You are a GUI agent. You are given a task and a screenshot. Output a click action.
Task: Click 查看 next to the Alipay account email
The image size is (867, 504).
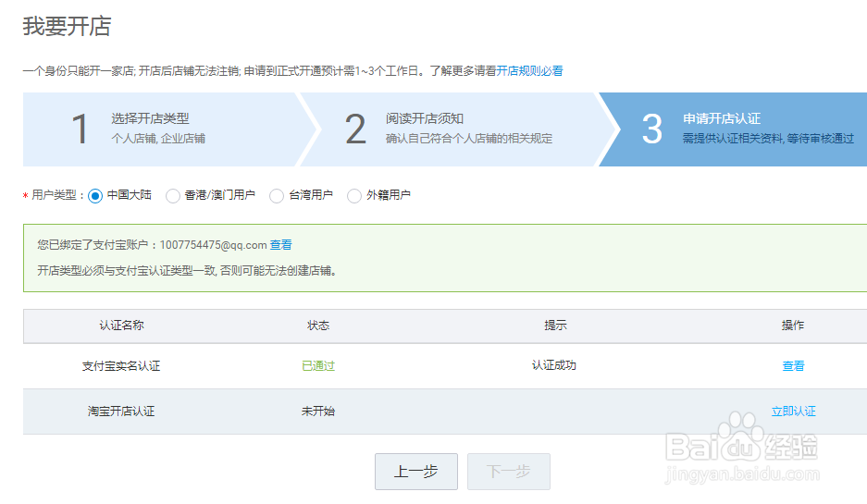coord(281,245)
